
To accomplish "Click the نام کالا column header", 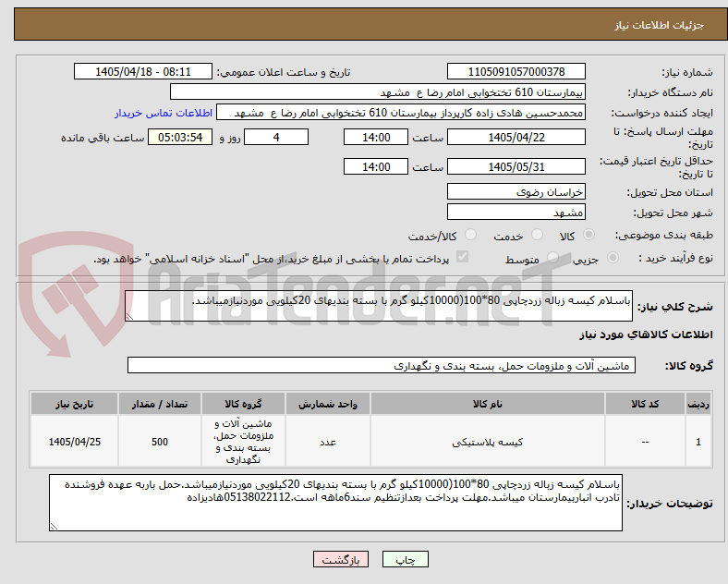I will click(488, 404).
